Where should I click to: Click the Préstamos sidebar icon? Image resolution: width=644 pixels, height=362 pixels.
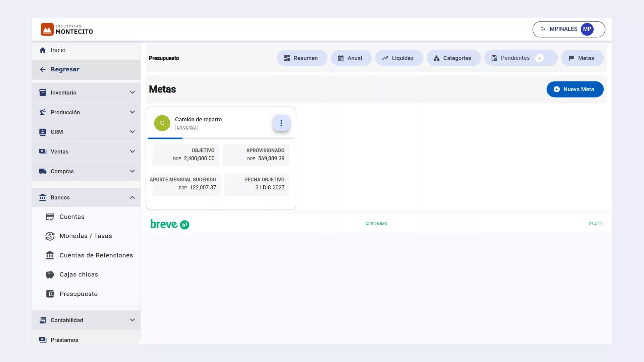pyautogui.click(x=43, y=340)
